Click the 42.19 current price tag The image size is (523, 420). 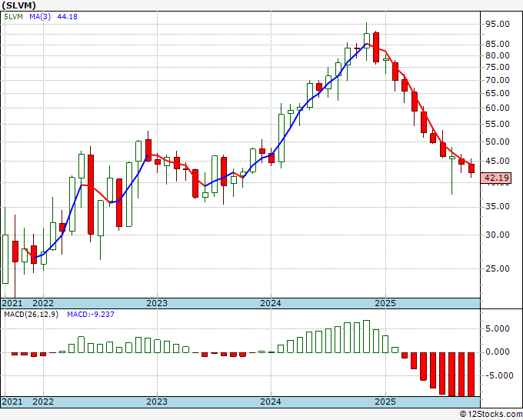(x=497, y=178)
